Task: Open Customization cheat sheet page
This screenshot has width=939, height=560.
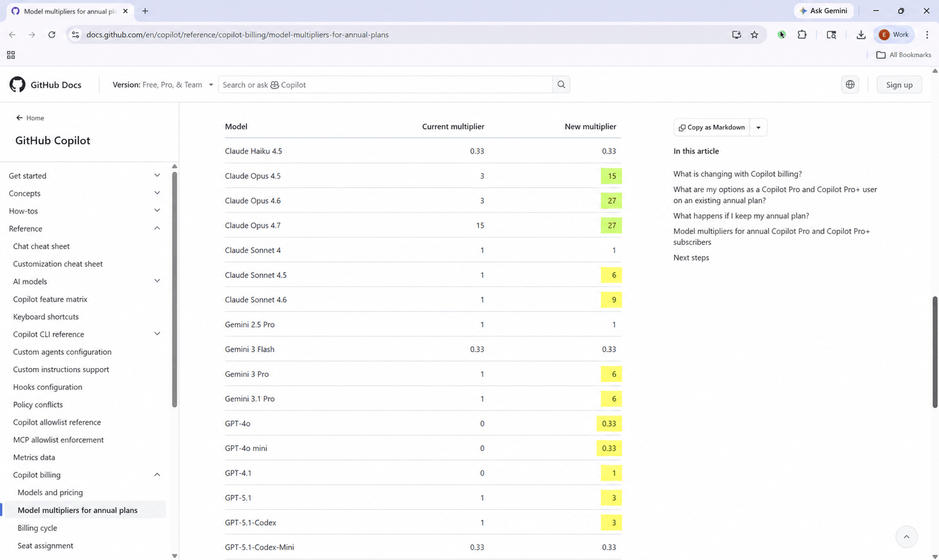Action: coord(58,264)
